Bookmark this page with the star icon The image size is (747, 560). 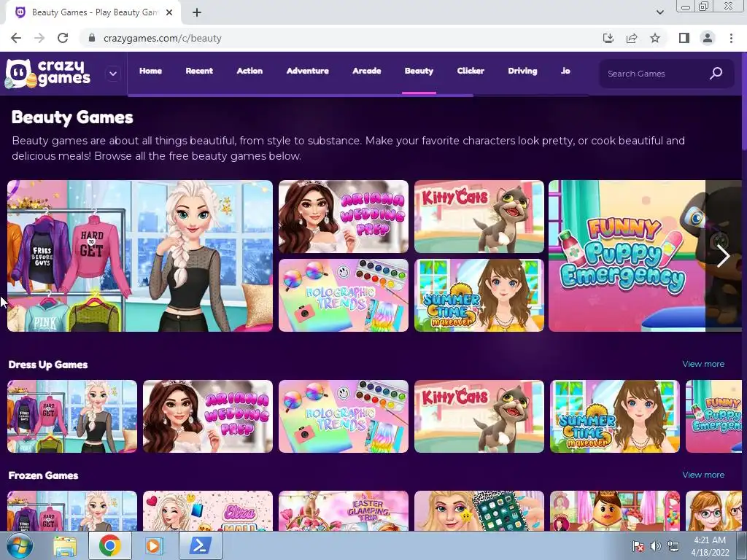pos(655,38)
